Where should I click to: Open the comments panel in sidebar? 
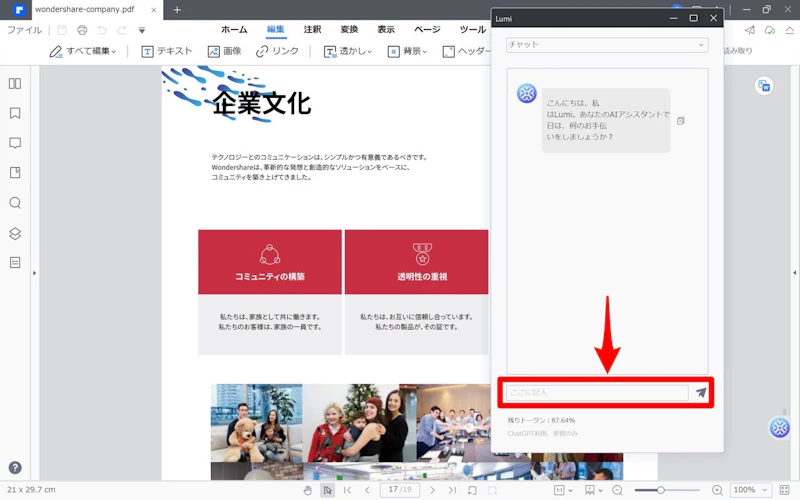coord(15,143)
